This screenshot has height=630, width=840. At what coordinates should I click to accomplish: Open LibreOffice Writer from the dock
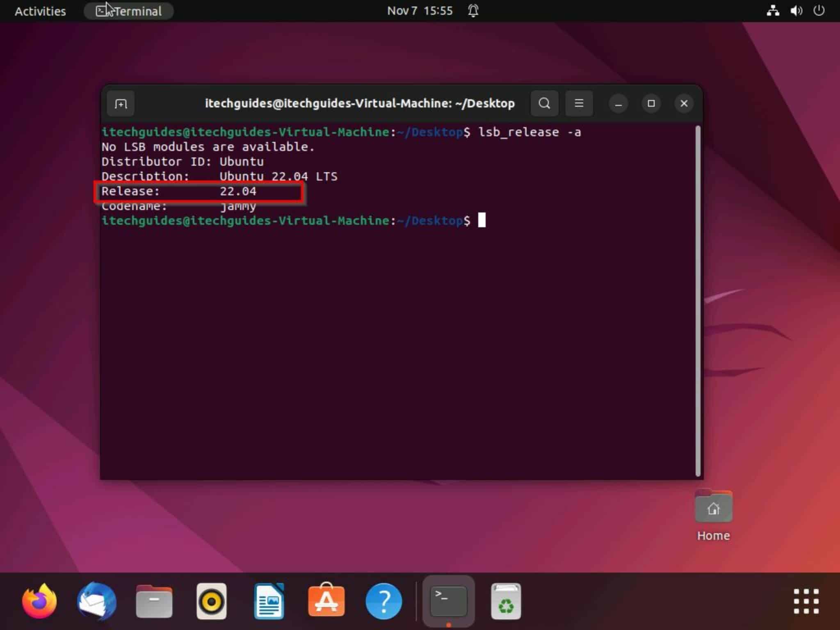click(x=269, y=601)
